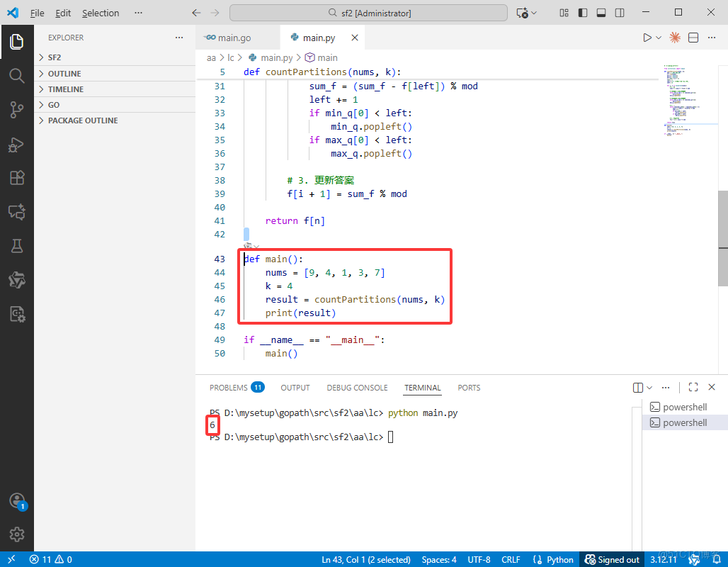
Task: Open the Search view in activity bar
Action: click(x=16, y=75)
